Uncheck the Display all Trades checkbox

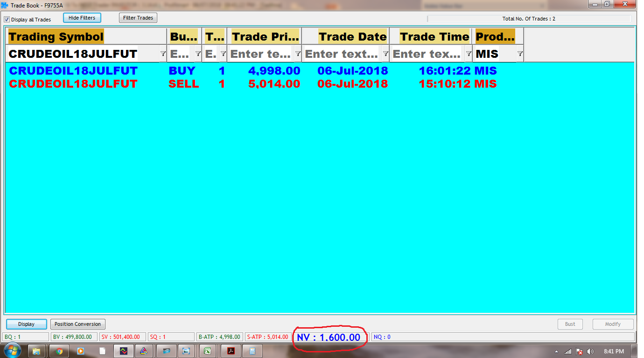[x=7, y=20]
